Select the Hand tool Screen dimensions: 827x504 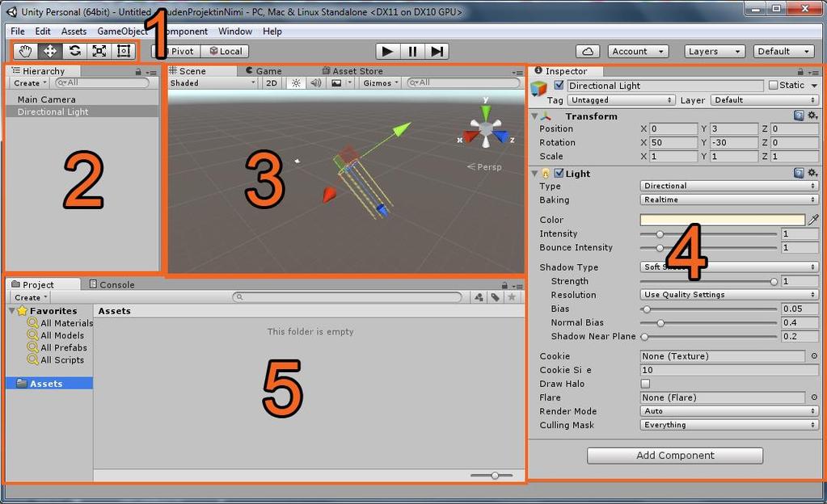25,51
